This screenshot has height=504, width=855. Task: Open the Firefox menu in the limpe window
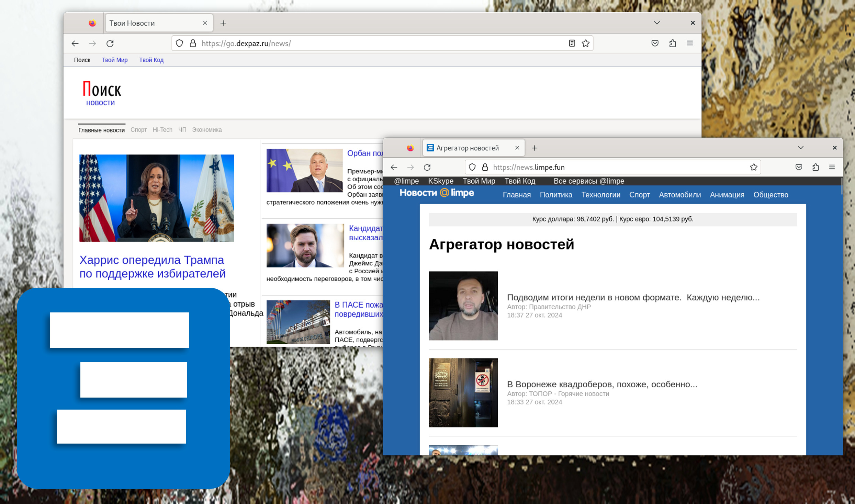[832, 167]
